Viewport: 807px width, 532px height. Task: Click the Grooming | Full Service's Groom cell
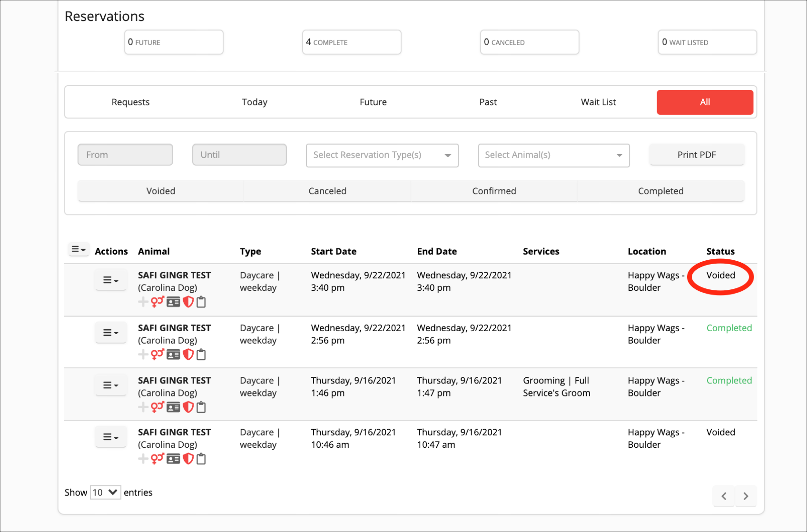tap(556, 387)
